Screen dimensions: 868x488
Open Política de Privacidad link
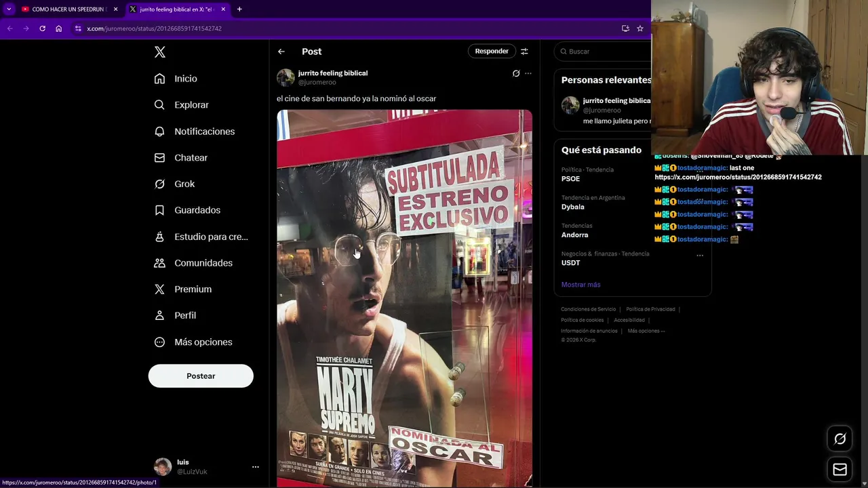pyautogui.click(x=650, y=309)
